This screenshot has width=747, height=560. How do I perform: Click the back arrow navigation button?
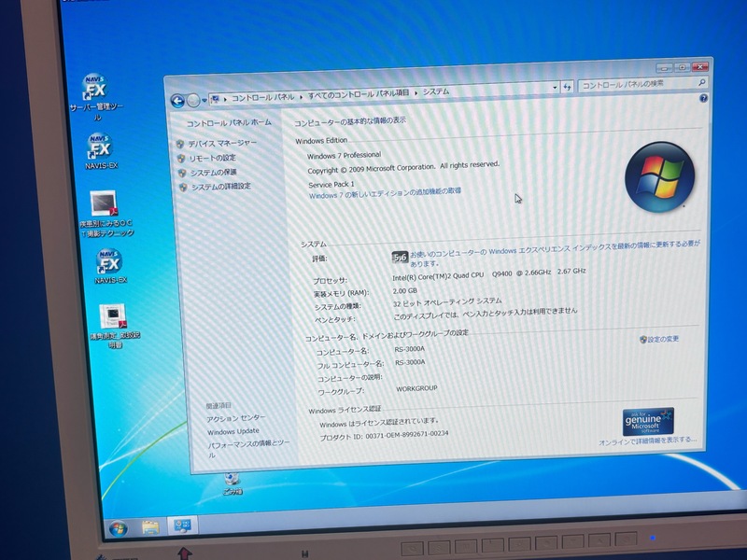point(177,101)
